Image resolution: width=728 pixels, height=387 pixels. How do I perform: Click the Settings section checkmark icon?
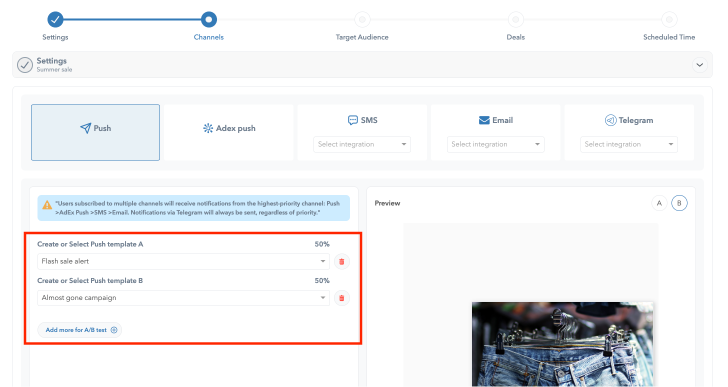point(25,65)
